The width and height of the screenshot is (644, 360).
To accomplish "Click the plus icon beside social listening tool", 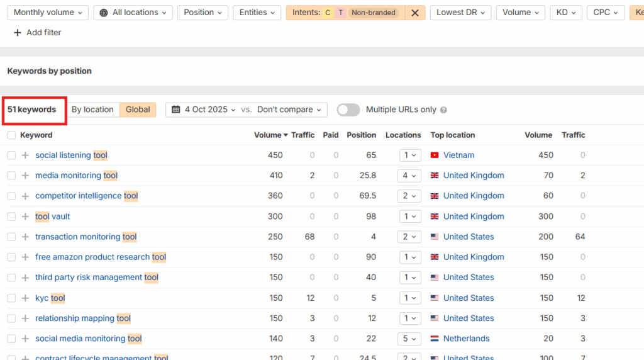I will [25, 155].
